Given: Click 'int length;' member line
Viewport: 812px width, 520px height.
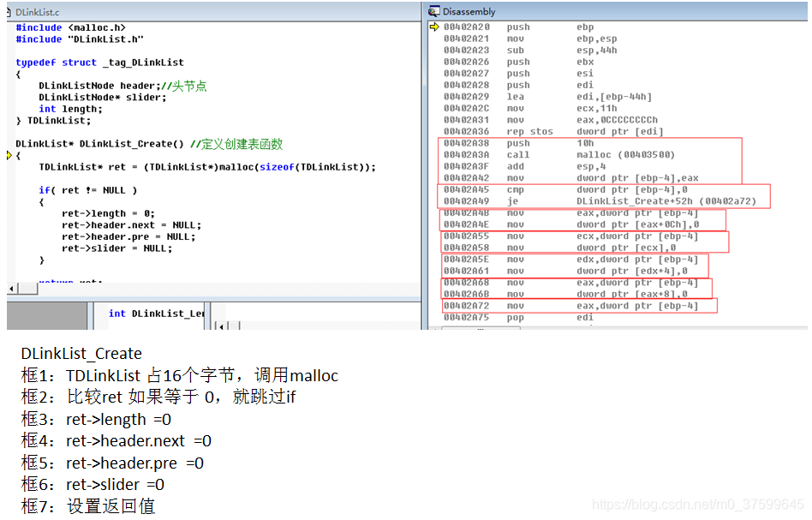Looking at the screenshot, I should click(70, 109).
